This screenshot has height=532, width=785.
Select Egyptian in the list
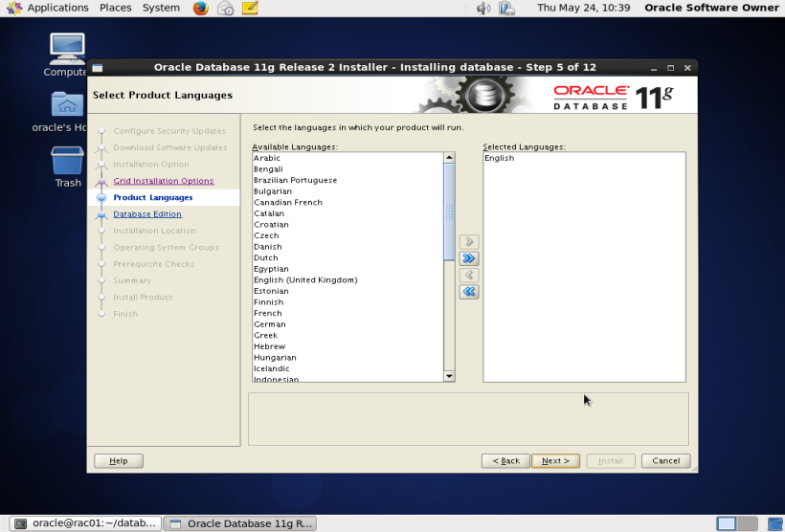click(x=348, y=269)
